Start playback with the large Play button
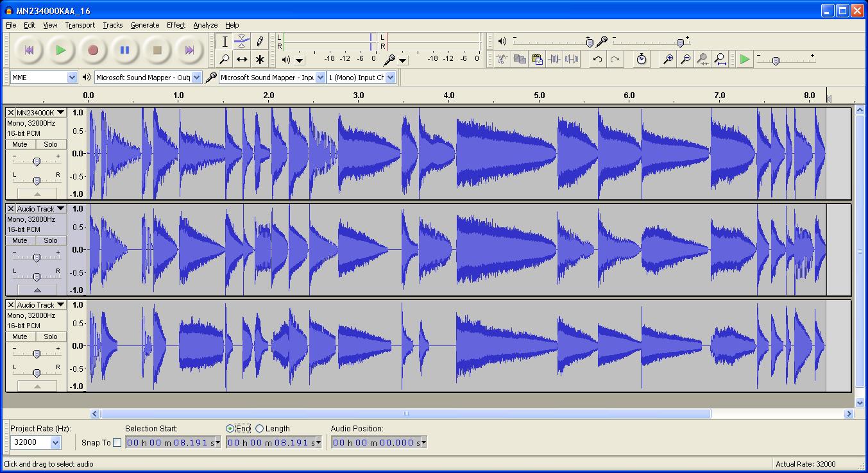 [x=61, y=50]
